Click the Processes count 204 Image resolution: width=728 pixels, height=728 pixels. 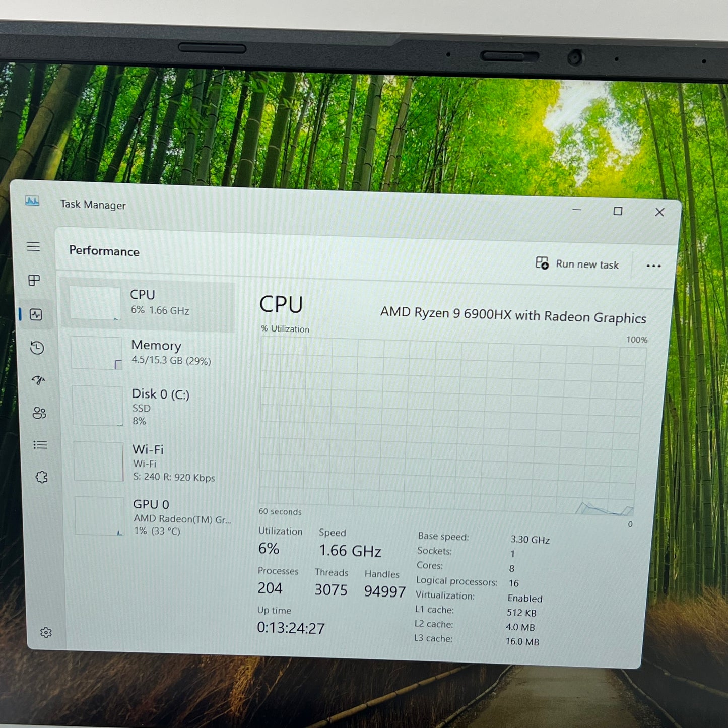270,588
